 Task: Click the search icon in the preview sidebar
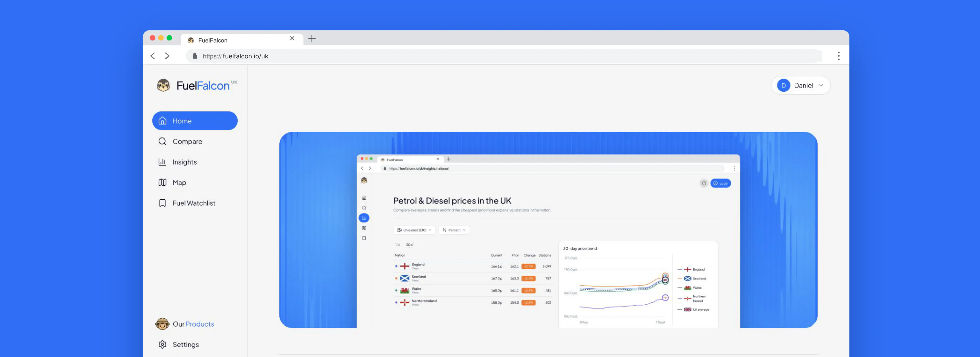[x=364, y=208]
